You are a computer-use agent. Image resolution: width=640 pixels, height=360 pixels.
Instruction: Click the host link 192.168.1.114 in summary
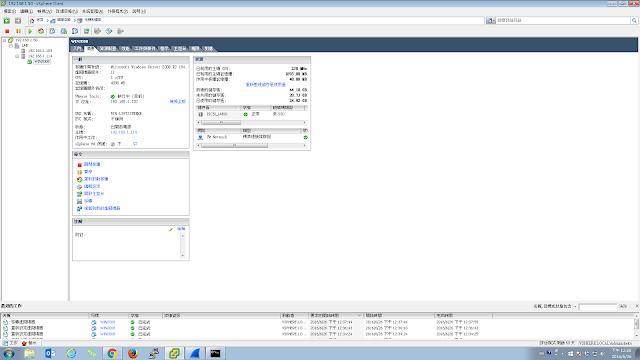pos(124,132)
